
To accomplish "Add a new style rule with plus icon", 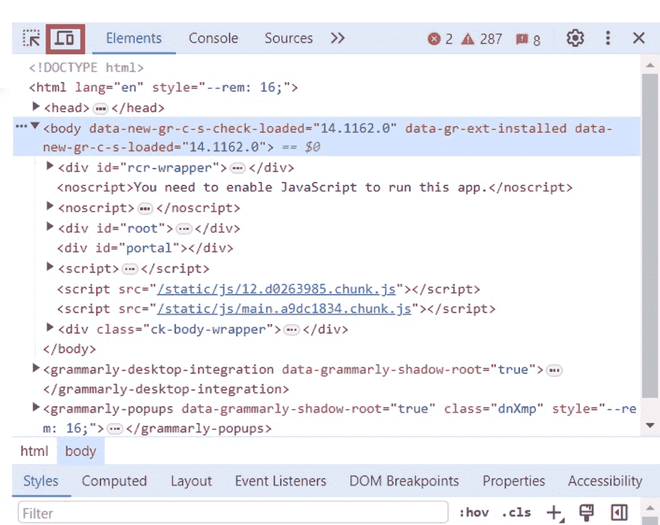I will pos(555,513).
